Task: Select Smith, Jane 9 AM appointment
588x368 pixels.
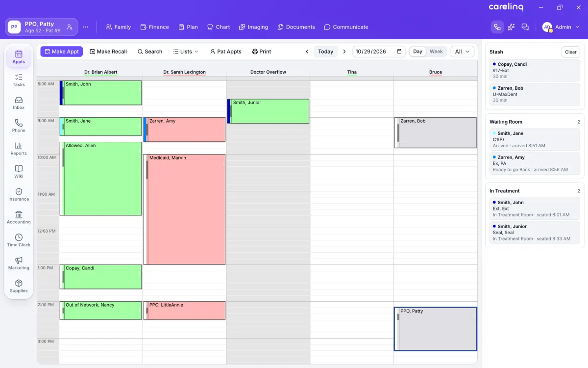Action: pos(101,127)
